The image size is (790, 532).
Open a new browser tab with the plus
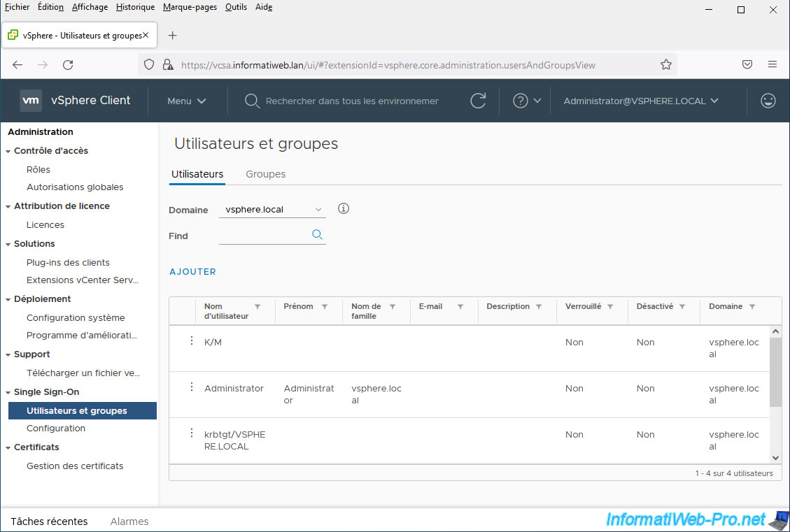(172, 35)
